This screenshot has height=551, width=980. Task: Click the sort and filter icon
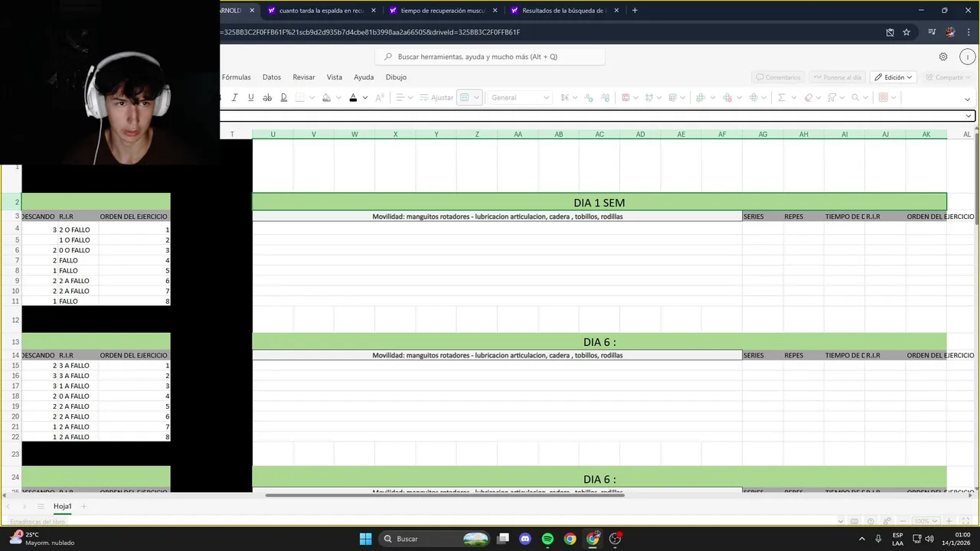click(x=832, y=98)
